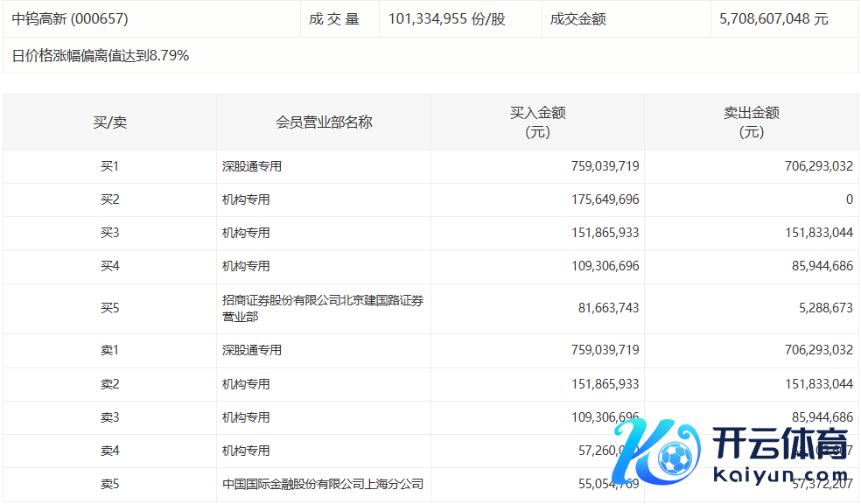Click the 日价格涨幅偏离值达到8.79% note
Screen dimensions: 861x504
tap(101, 56)
